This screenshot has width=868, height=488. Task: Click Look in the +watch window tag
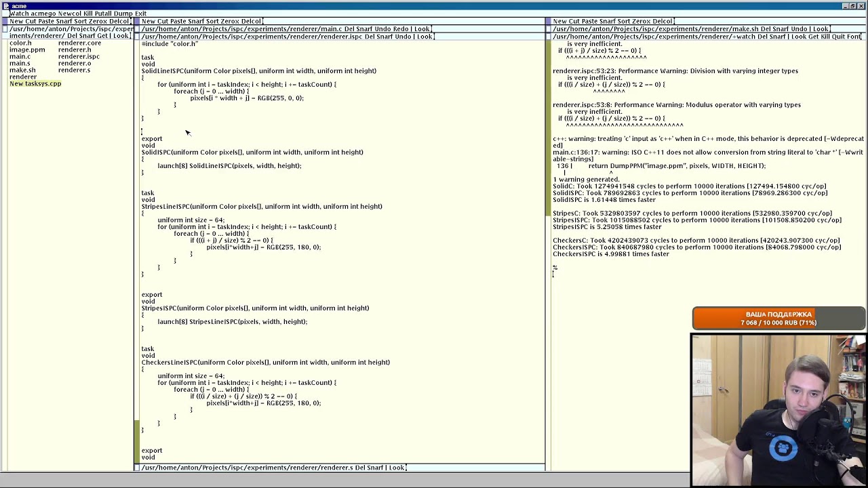pos(800,37)
